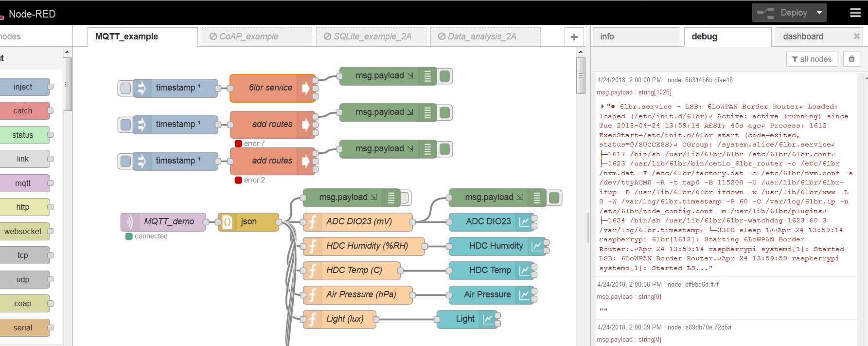Image resolution: width=868 pixels, height=346 pixels.
Task: Click arrow icon of the 6lbr service timestamp node
Action: [142, 88]
